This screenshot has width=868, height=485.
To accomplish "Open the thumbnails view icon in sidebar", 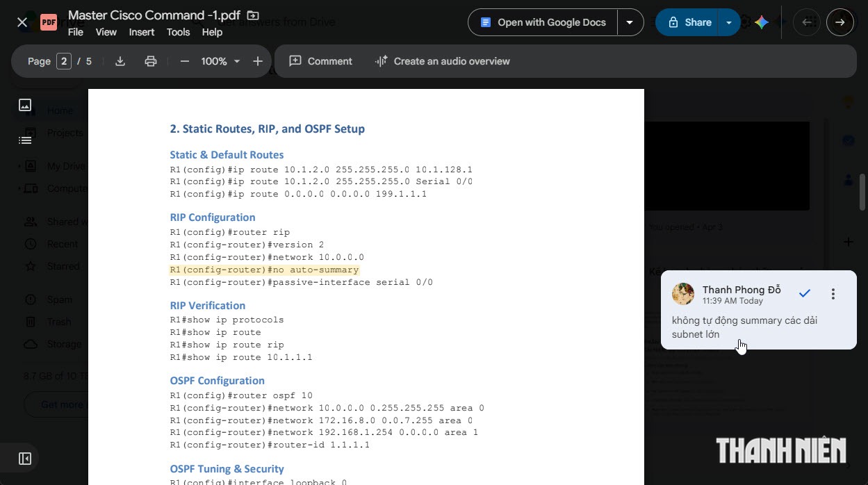I will (x=25, y=105).
